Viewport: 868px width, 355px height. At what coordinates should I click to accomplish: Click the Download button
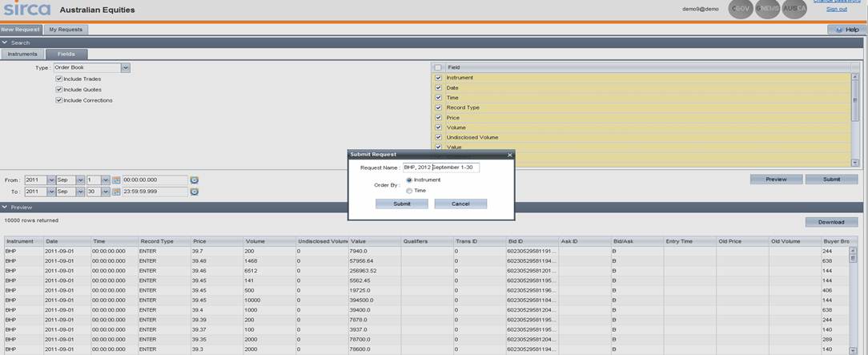pos(831,222)
